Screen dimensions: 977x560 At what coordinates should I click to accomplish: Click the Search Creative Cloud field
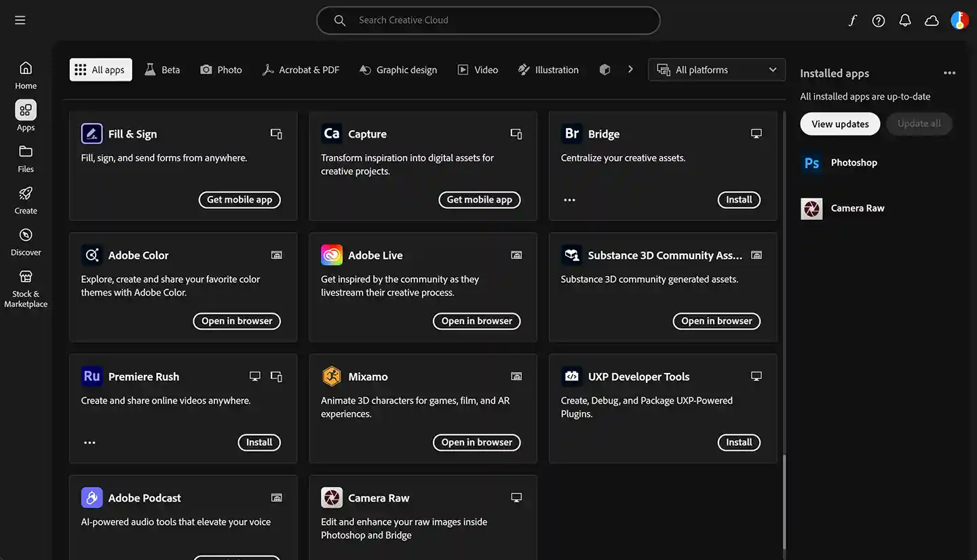coord(488,20)
